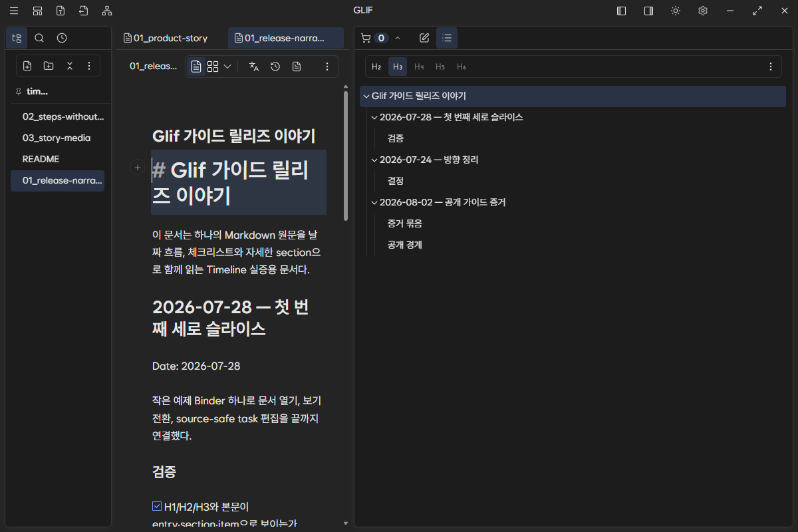The image size is (798, 532).
Task: Jump to '증거 묶음' in the outline
Action: point(405,223)
